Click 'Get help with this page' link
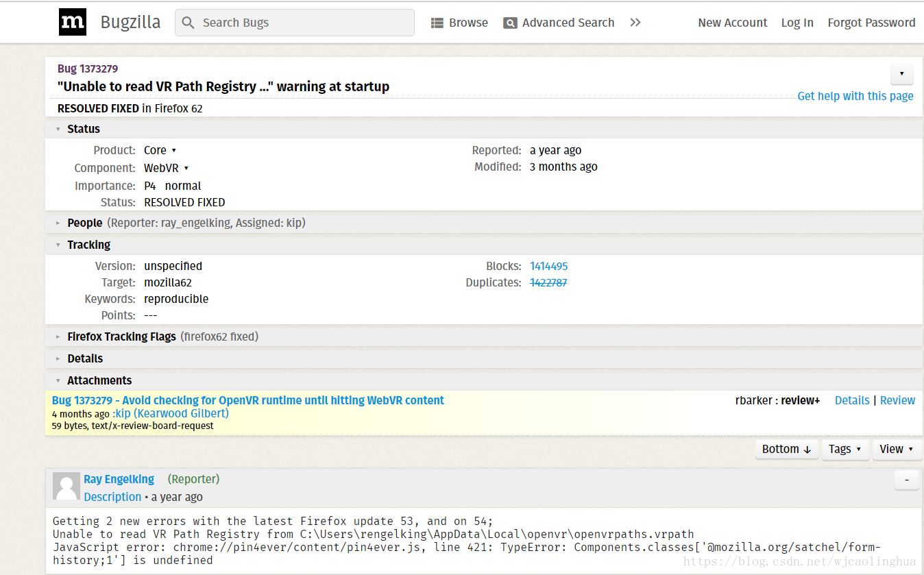924x575 pixels. tap(855, 96)
